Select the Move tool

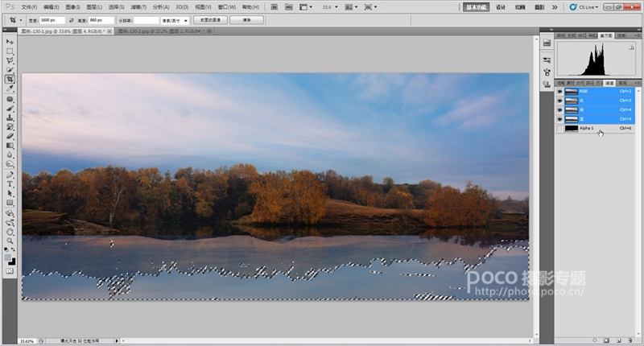[10, 42]
